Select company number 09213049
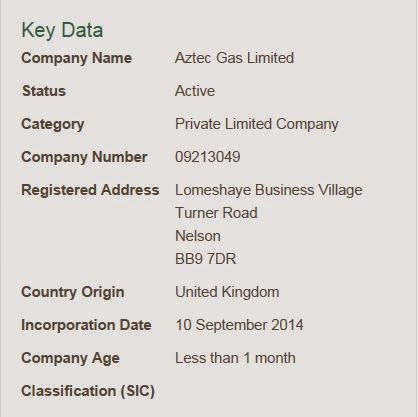 click(208, 157)
